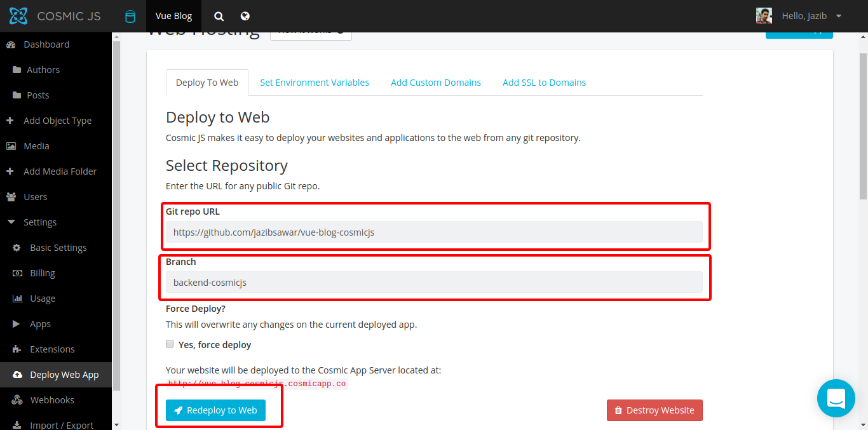Click the Branch input field
868x430 pixels.
(434, 283)
